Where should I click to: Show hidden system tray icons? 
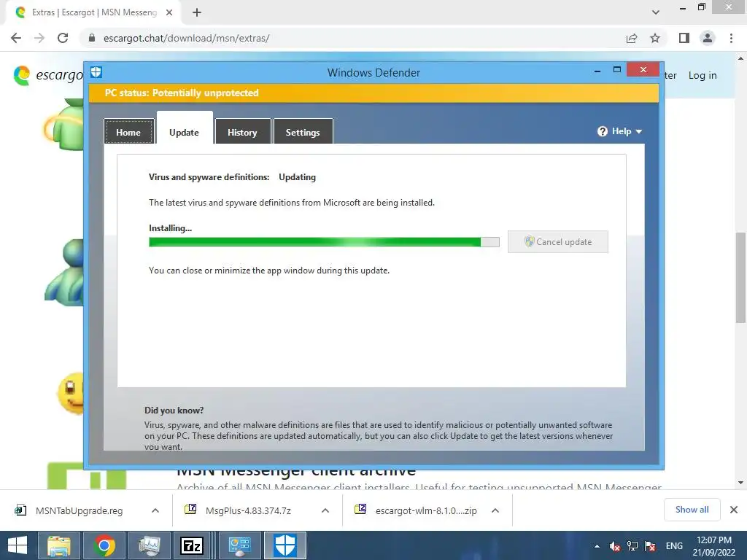[597, 546]
